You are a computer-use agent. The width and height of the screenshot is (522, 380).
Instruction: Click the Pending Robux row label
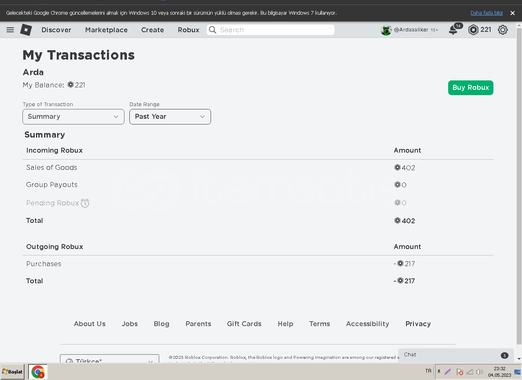[53, 203]
